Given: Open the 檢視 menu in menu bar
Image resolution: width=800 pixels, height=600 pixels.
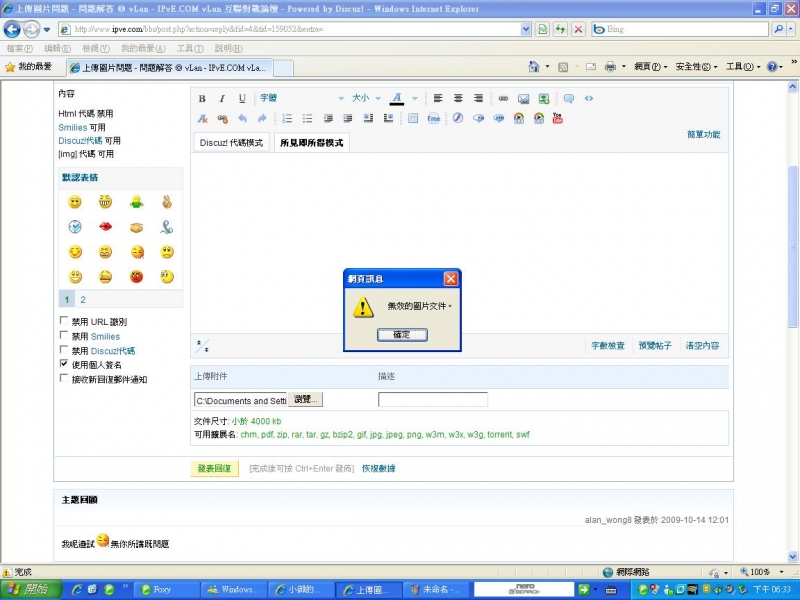Looking at the screenshot, I should [97, 48].
